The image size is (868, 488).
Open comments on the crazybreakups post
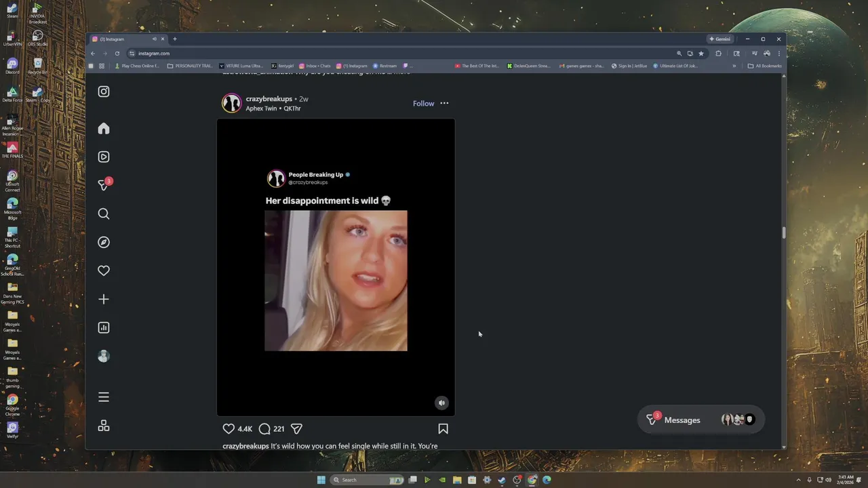(264, 428)
